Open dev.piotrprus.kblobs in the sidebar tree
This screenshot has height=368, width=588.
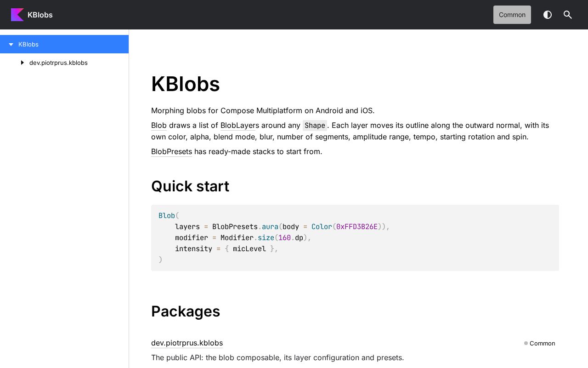coord(58,63)
